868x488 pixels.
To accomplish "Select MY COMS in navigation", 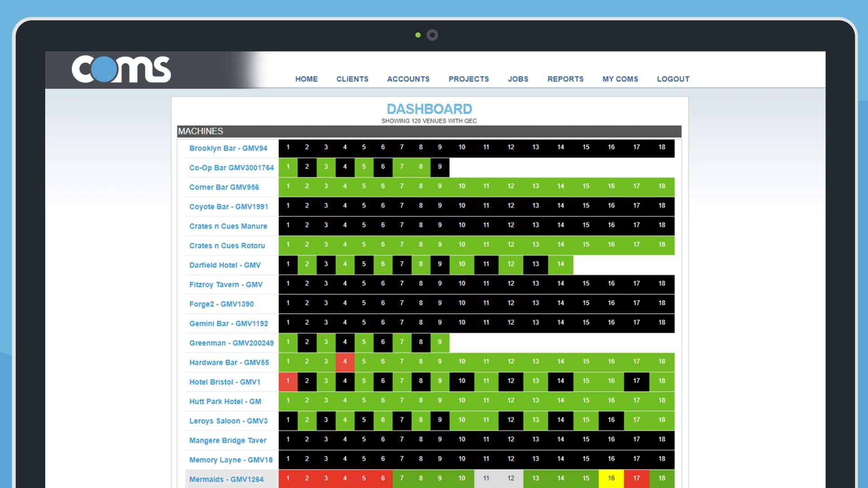I will click(620, 79).
